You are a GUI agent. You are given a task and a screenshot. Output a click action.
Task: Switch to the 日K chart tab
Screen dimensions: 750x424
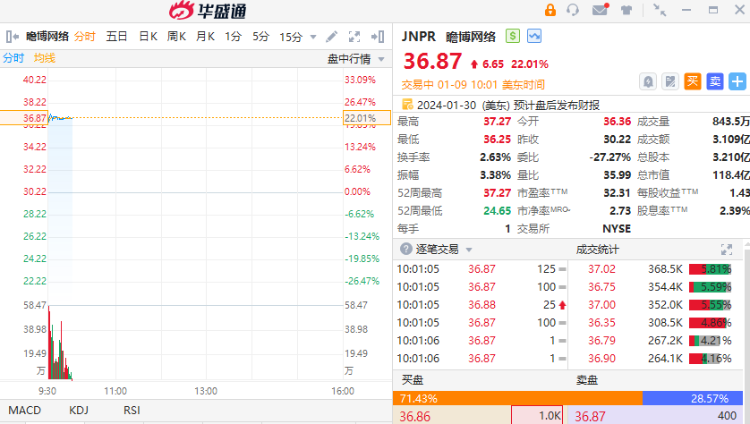[x=148, y=36]
